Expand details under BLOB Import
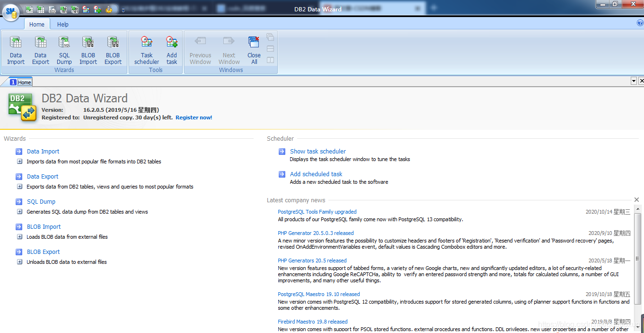The height and width of the screenshot is (333, 644). (19, 237)
